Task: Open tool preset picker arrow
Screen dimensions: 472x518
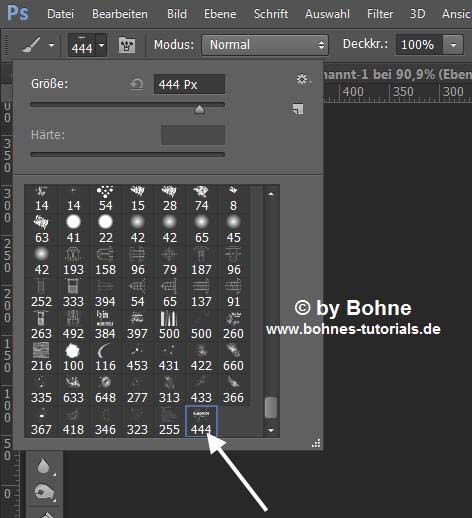Action: [51, 45]
